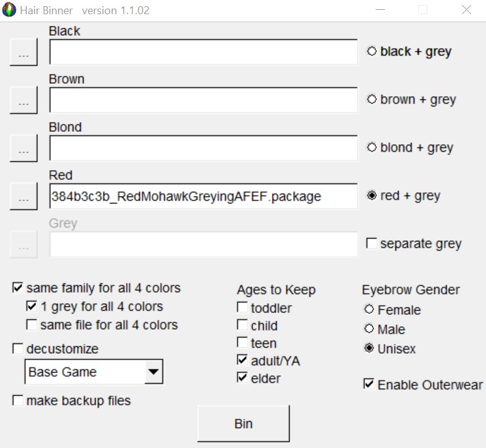Uncheck same family for all 4 colors
The width and height of the screenshot is (486, 448).
click(17, 288)
